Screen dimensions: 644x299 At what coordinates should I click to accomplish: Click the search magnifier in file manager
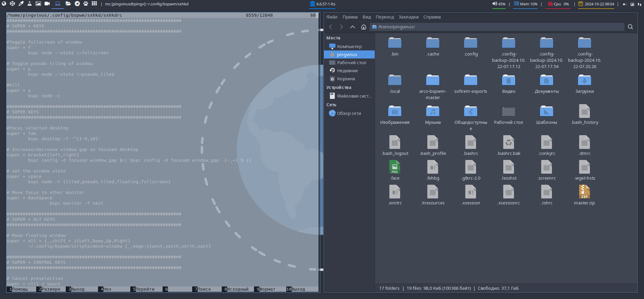pos(630,27)
